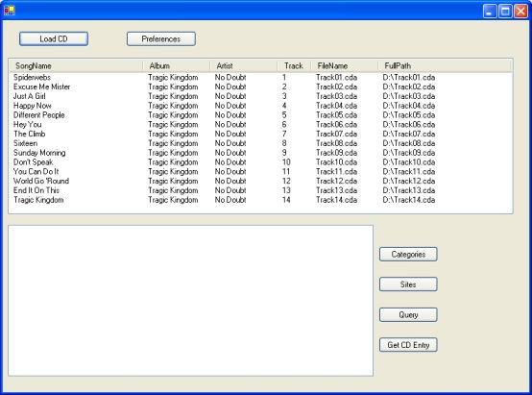Select the Sunday Morning song
532x395 pixels.
click(39, 153)
